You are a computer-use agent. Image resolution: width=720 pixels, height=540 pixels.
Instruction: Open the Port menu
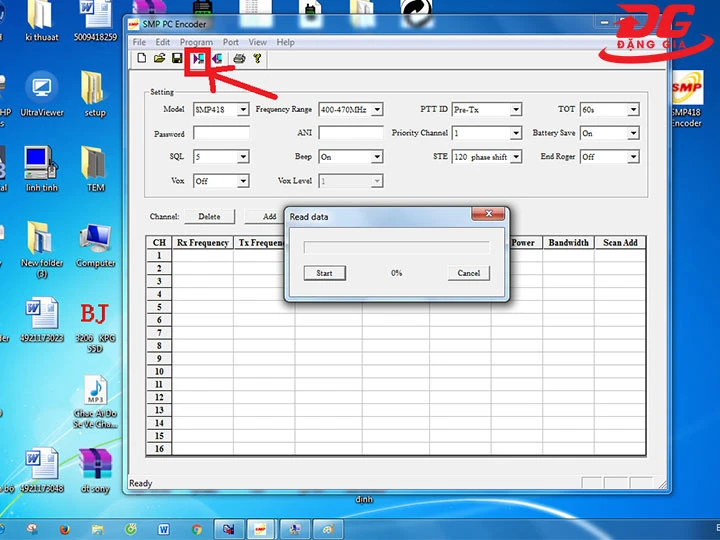pyautogui.click(x=231, y=42)
